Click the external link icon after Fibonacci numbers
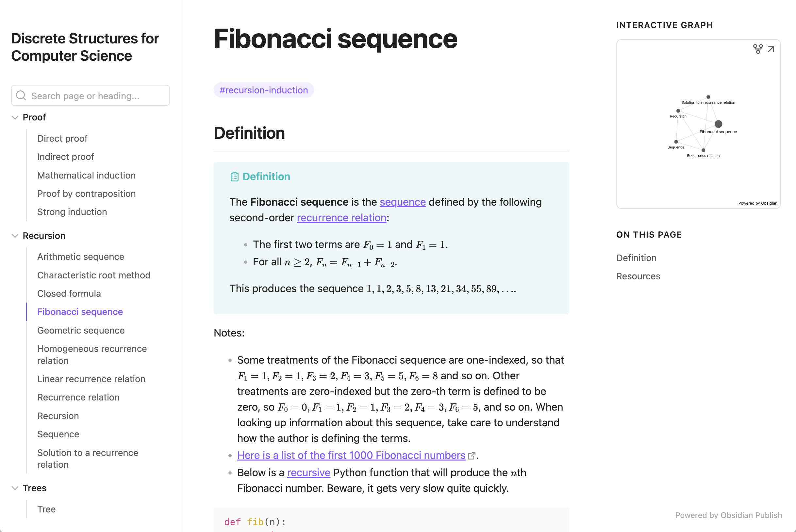This screenshot has height=532, width=796. pos(471,456)
